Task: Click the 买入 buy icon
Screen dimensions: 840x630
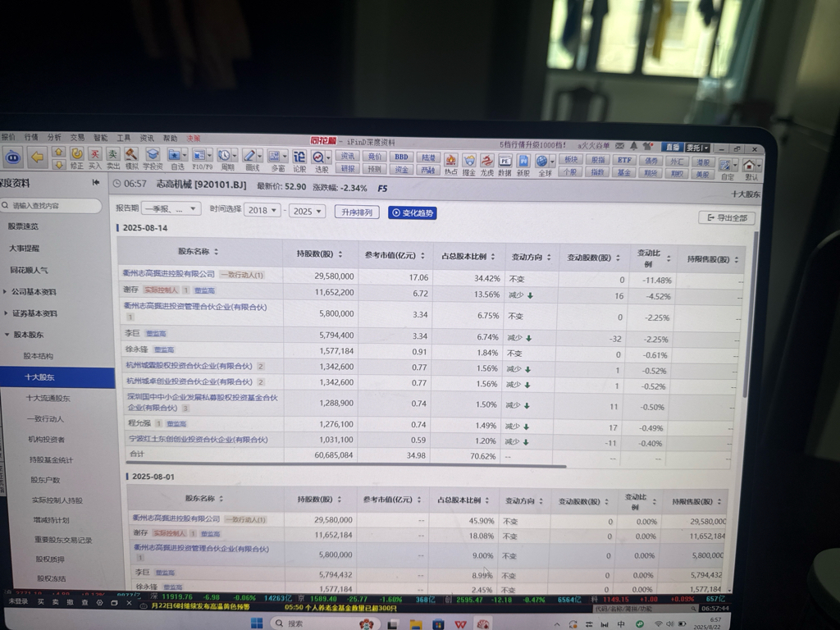Action: click(x=95, y=157)
